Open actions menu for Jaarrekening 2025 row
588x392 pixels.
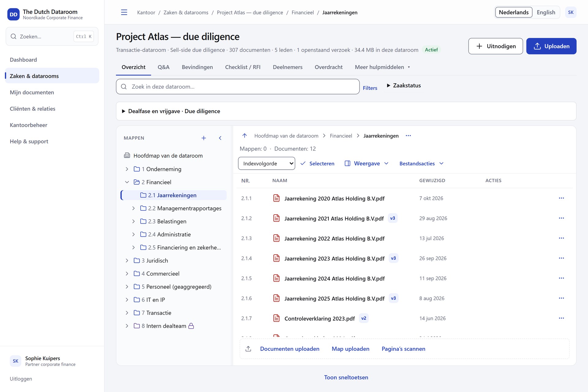561,298
